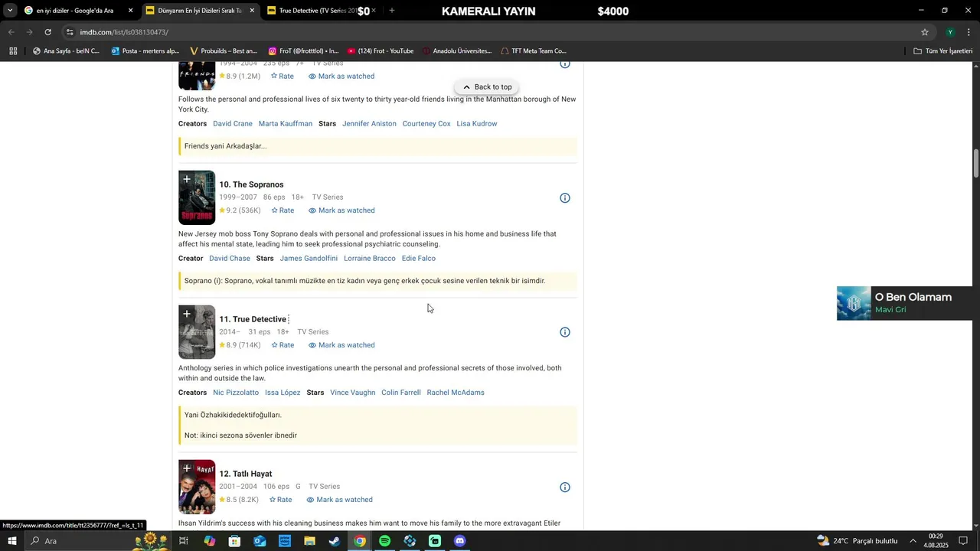Open Ana Sayfa - beIN bookmark
980x551 pixels.
pos(66,51)
